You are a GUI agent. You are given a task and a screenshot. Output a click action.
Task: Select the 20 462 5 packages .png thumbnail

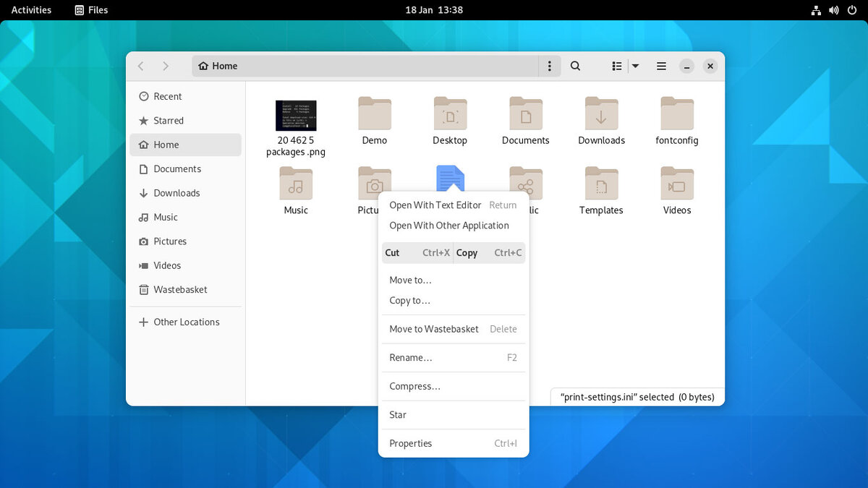click(296, 116)
